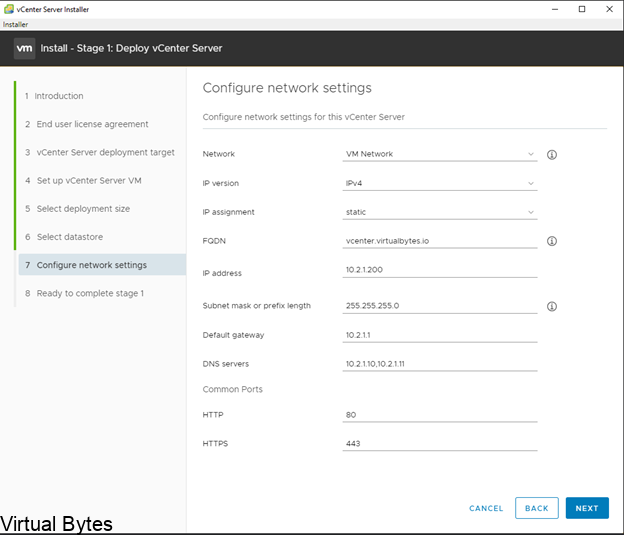Go to Select datastore step
Image resolution: width=624 pixels, height=535 pixels.
[x=64, y=237]
